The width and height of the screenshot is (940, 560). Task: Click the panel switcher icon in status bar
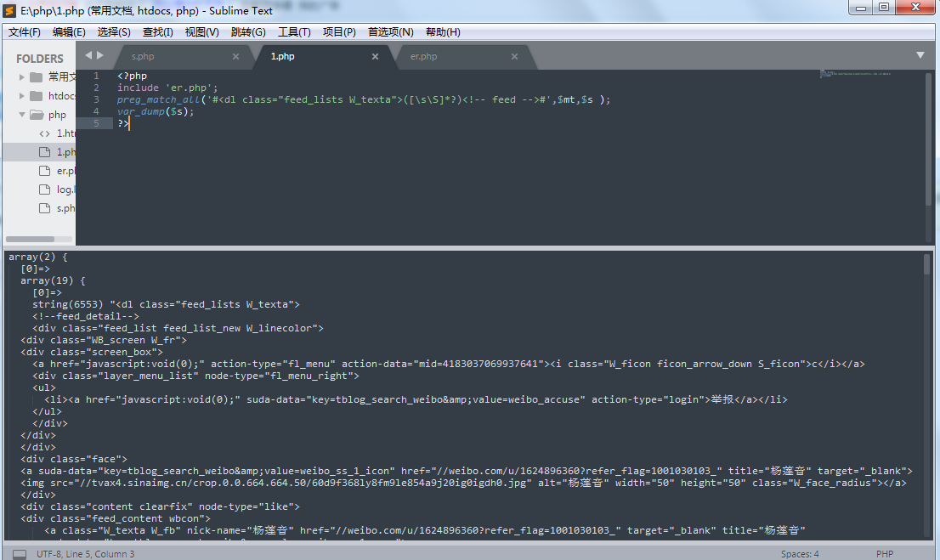pyautogui.click(x=19, y=554)
